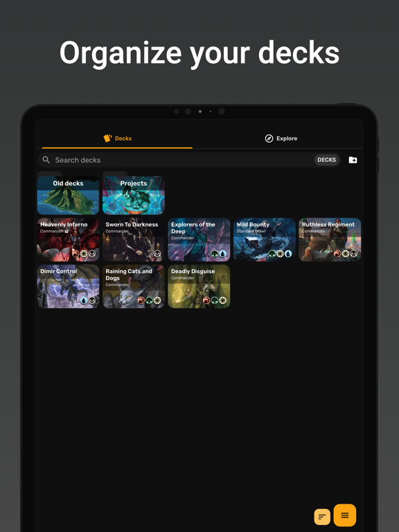
Task: Click green mana icon on Explorers of the Deep
Action: coord(215,254)
